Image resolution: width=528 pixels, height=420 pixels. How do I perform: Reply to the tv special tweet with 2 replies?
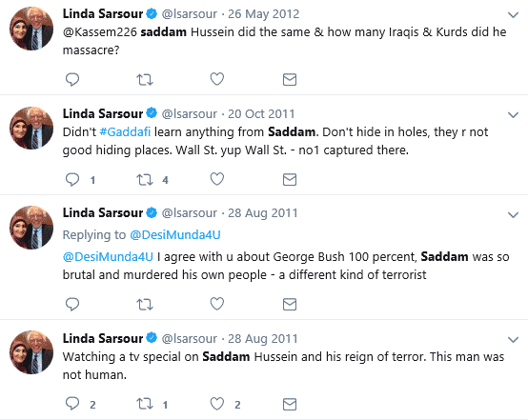(72, 404)
